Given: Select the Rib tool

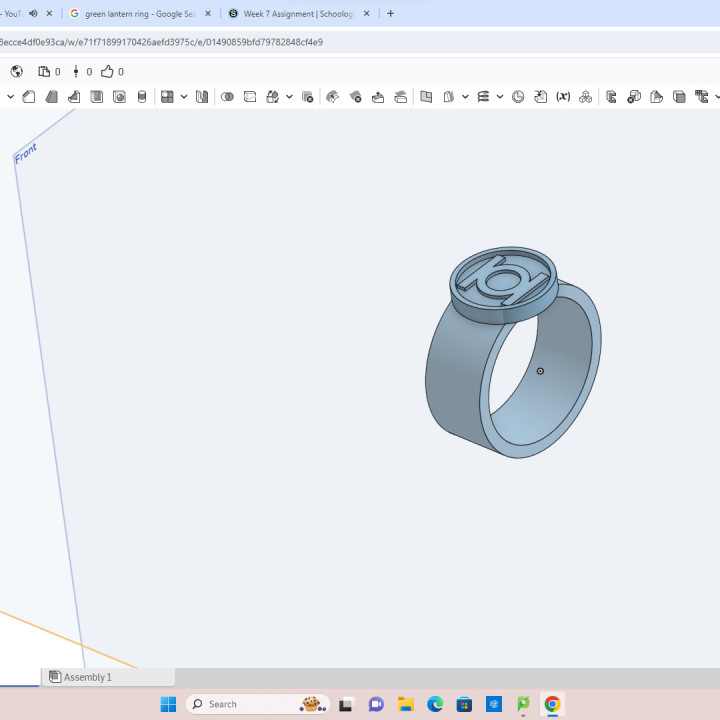Looking at the screenshot, I should tap(74, 97).
